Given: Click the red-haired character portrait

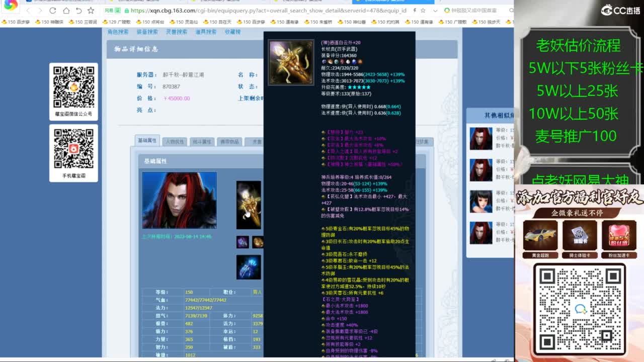Looking at the screenshot, I should pyautogui.click(x=180, y=200).
